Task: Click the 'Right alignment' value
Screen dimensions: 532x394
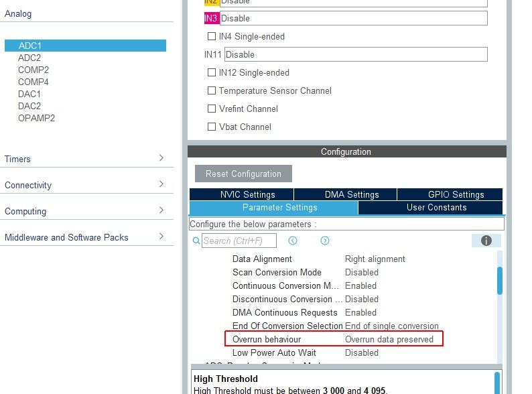Action: tap(375, 259)
